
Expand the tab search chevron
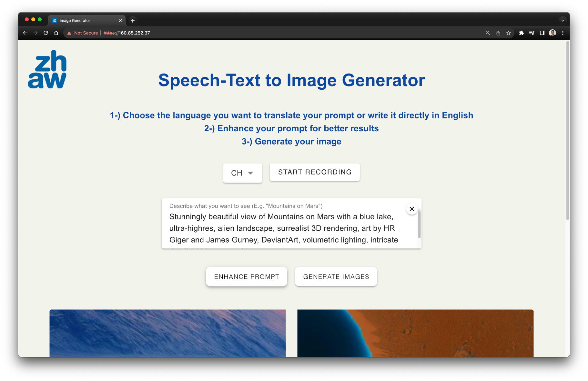563,20
